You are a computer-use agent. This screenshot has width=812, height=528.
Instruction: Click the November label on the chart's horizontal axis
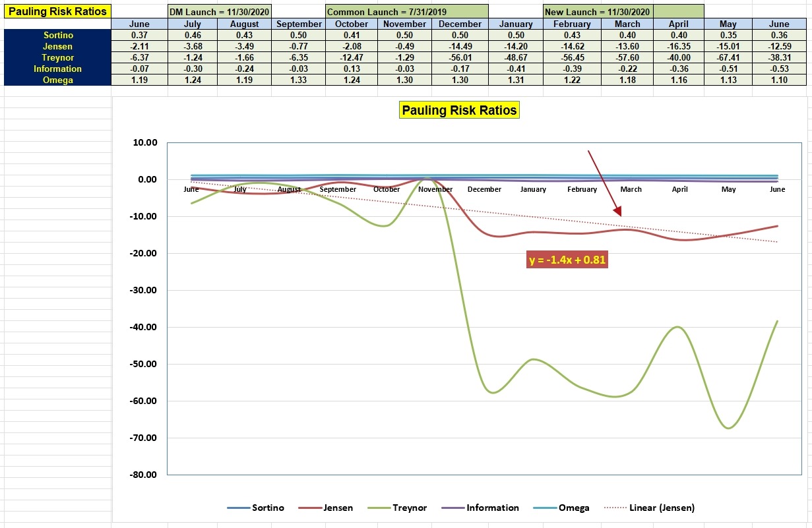pos(435,189)
